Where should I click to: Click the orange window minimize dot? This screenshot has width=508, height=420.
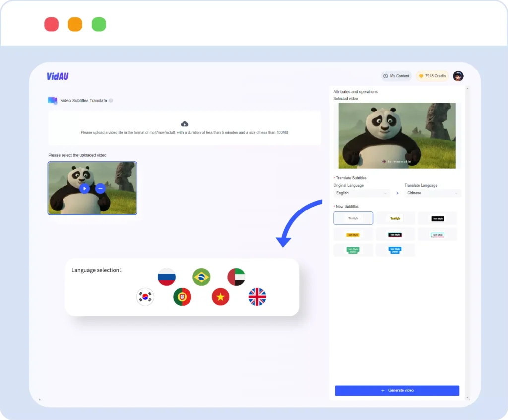tap(75, 24)
